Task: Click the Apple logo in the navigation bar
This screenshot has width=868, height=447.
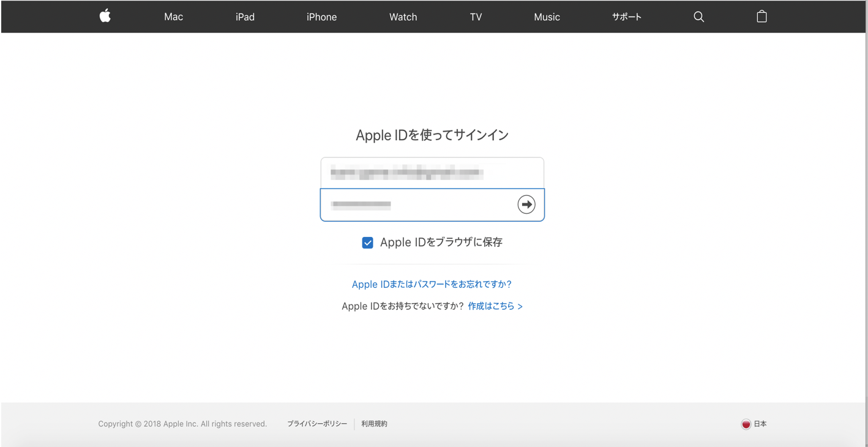Action: coord(104,17)
